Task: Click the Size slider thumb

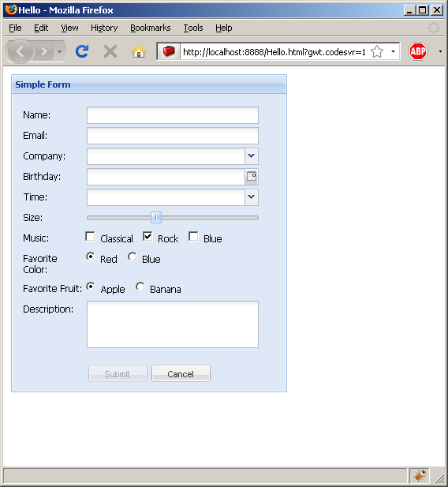Action: tap(156, 218)
